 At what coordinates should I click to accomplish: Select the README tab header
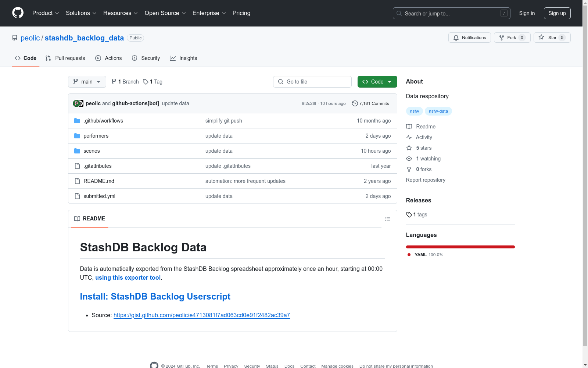tap(90, 219)
